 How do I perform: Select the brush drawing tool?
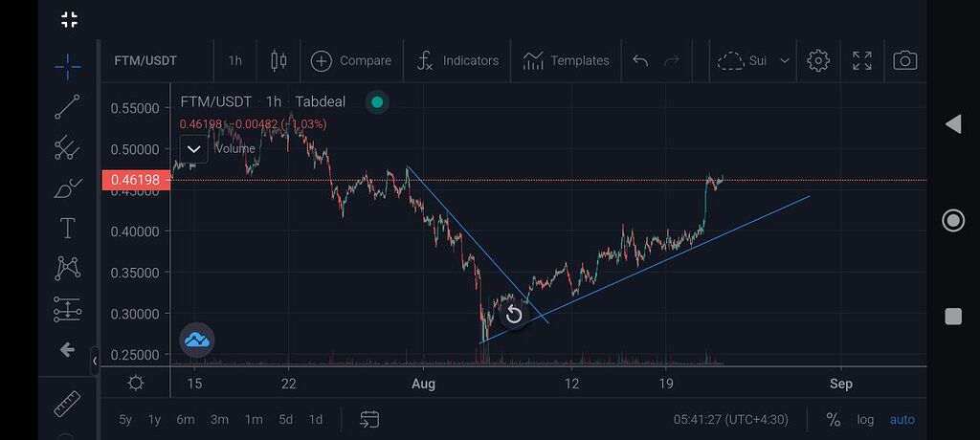(x=67, y=188)
